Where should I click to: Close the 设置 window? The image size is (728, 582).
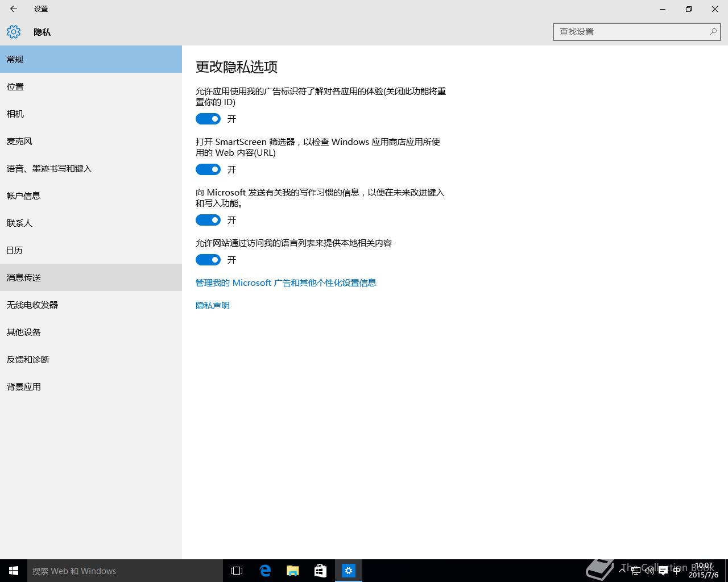click(x=715, y=9)
